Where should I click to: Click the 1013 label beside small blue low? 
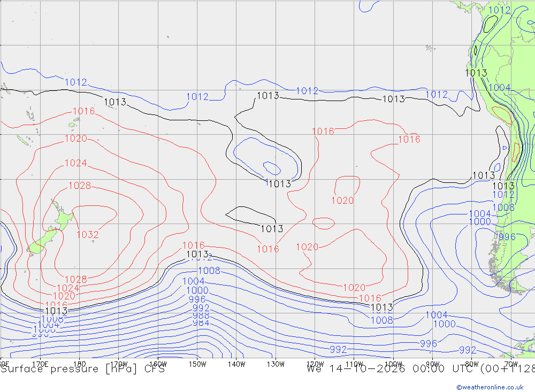(280, 184)
